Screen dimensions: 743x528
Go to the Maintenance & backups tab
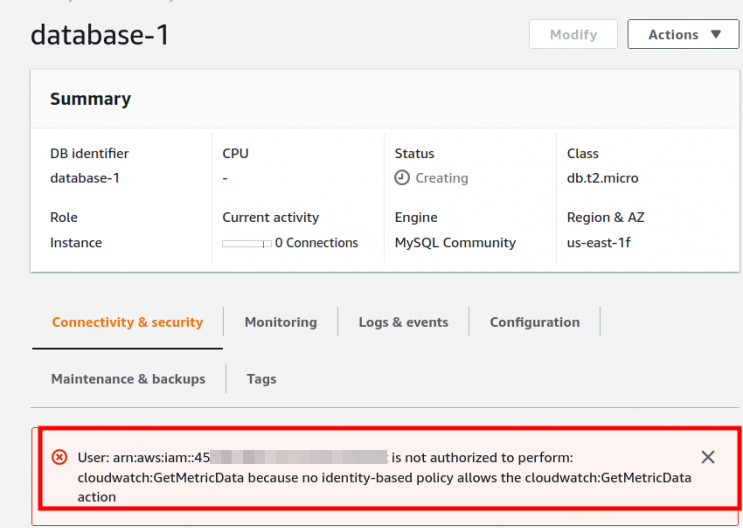[128, 379]
